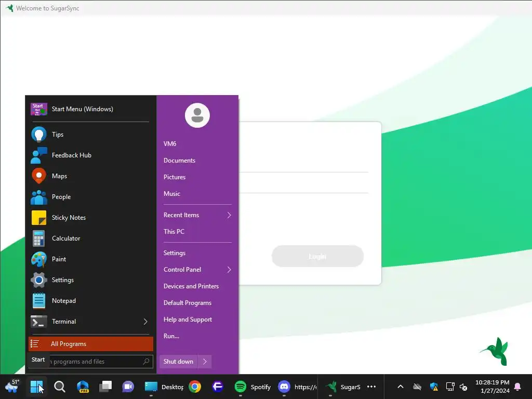Screen dimensions: 532x399
Task: Open Settings in the purple panel
Action: 175,253
